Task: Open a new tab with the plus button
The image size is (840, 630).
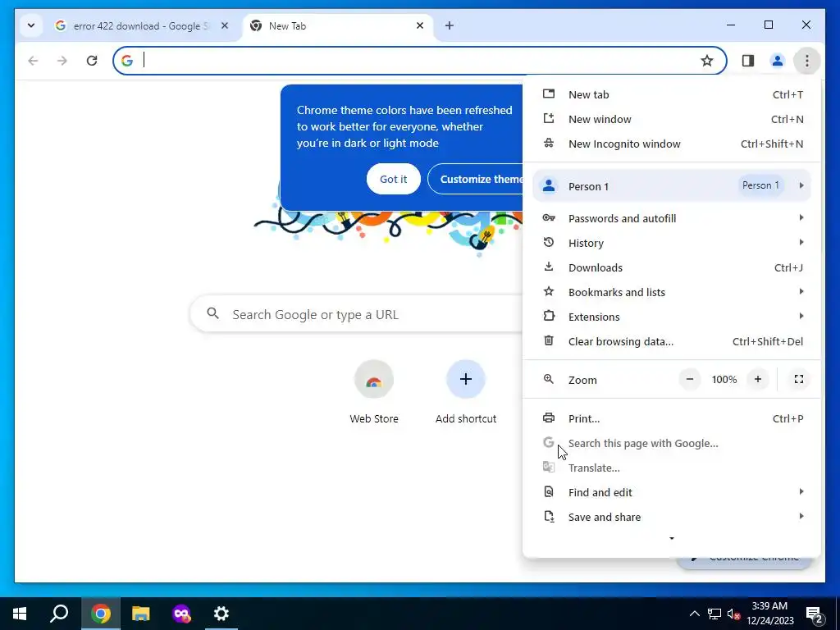Action: click(449, 25)
